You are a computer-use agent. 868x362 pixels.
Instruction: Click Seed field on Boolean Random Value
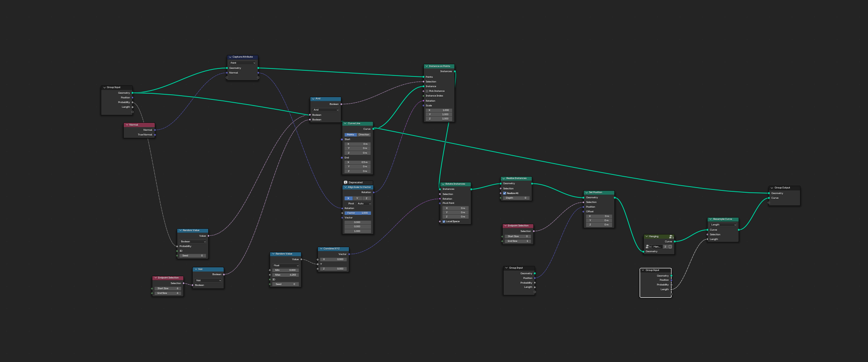193,256
